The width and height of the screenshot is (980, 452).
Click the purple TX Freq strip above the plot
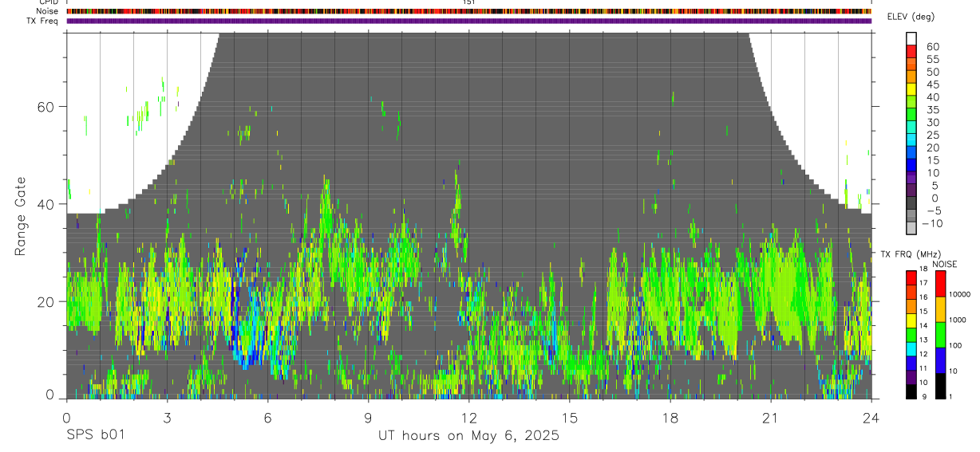coord(469,22)
